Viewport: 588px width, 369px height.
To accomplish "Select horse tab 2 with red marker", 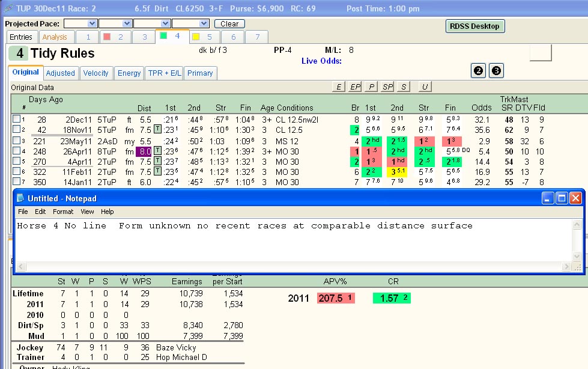I will pyautogui.click(x=115, y=37).
